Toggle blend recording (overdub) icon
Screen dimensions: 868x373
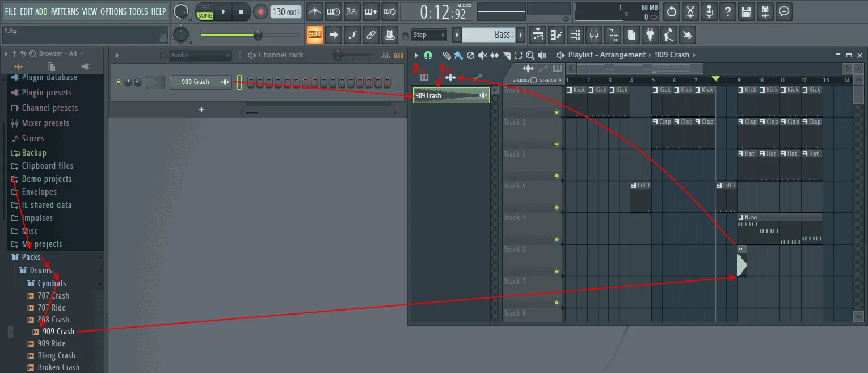point(371,11)
